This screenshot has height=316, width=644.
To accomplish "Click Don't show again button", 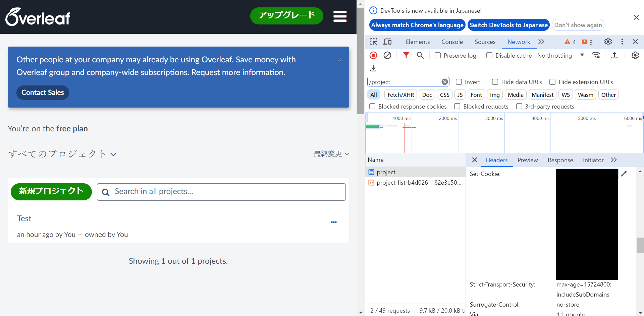I will [578, 25].
